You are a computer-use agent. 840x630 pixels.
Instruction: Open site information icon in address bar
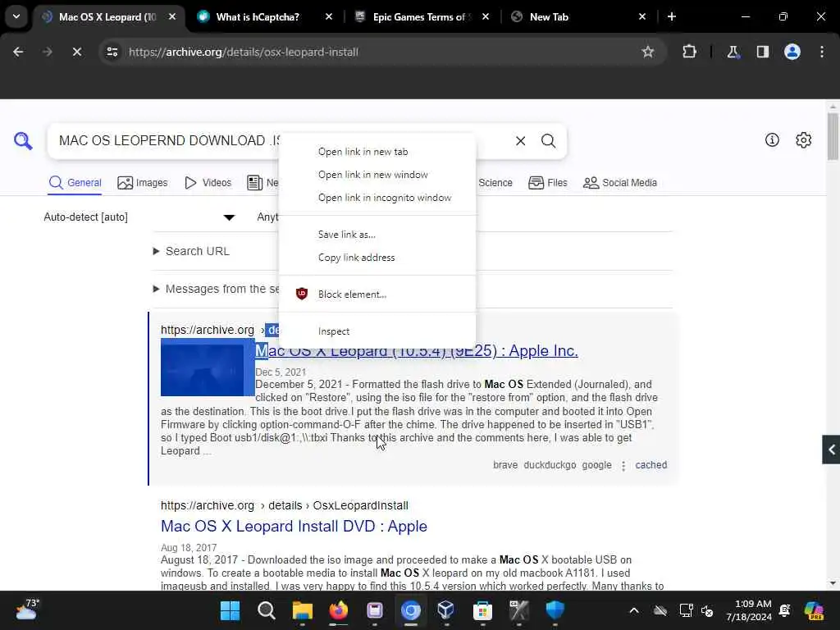[x=112, y=52]
